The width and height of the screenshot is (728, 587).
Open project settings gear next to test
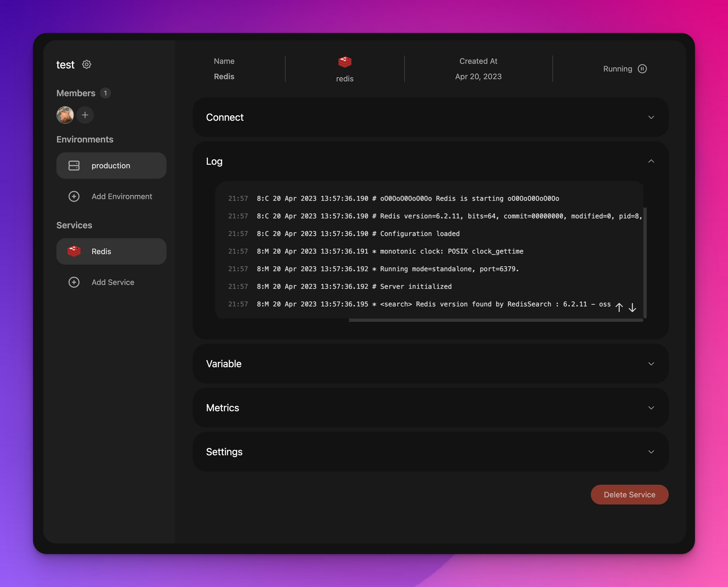click(87, 64)
